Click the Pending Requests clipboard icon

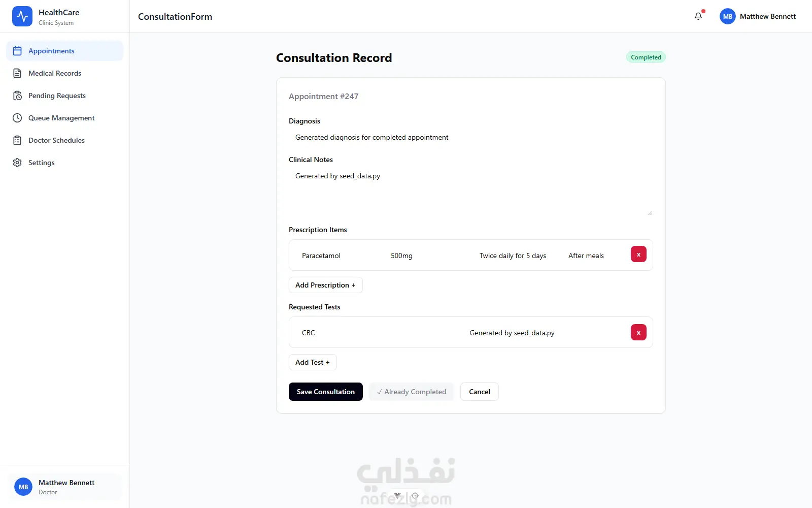click(17, 96)
